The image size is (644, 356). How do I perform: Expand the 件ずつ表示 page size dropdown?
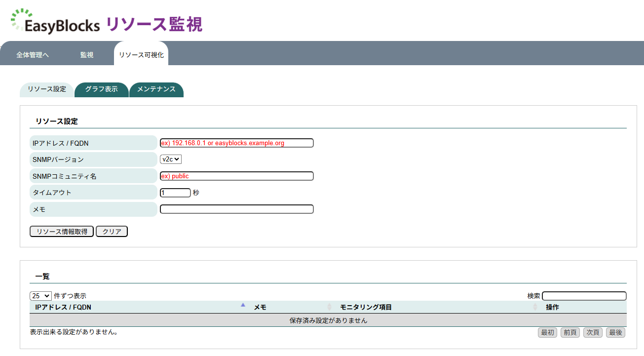pyautogui.click(x=40, y=296)
